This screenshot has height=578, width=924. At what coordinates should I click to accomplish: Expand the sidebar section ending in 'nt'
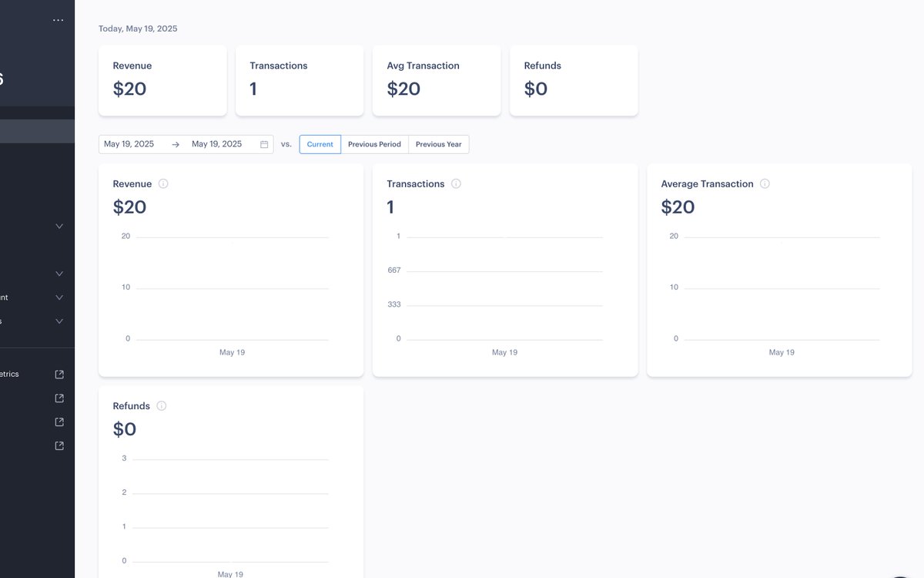coord(59,297)
